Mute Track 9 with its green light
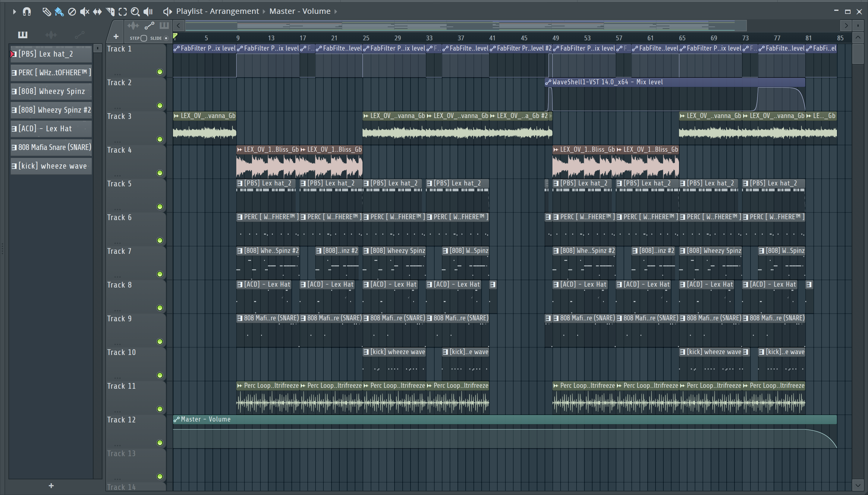Viewport: 868px width, 495px height. [159, 342]
